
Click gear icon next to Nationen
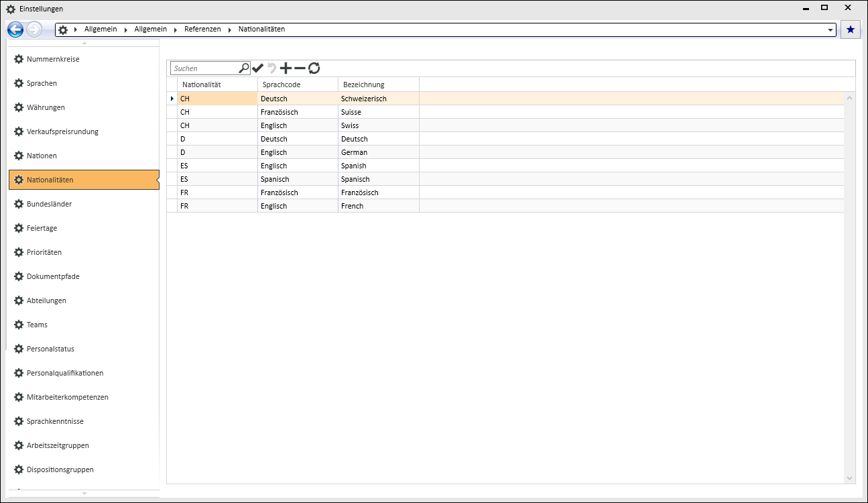click(x=19, y=156)
